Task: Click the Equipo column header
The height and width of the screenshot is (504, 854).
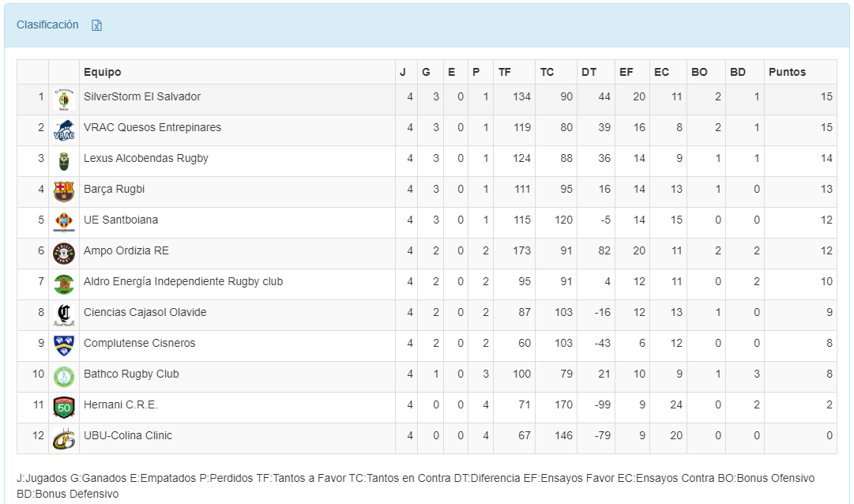Action: [x=103, y=72]
